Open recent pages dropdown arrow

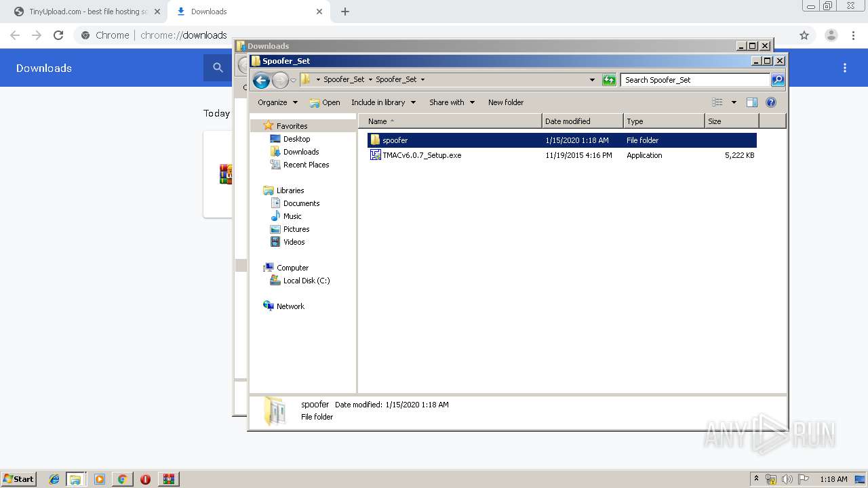(293, 80)
